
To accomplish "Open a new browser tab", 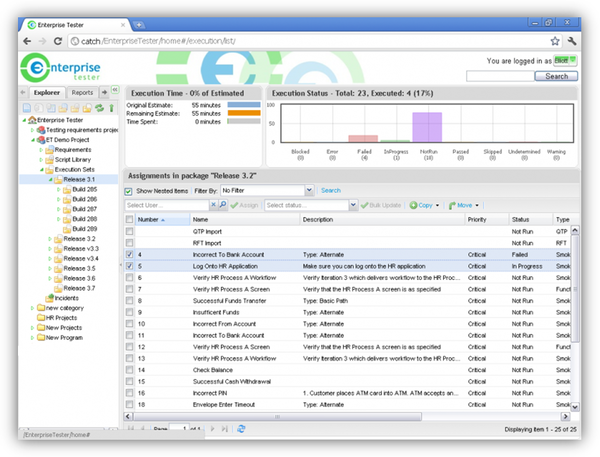I will [139, 25].
